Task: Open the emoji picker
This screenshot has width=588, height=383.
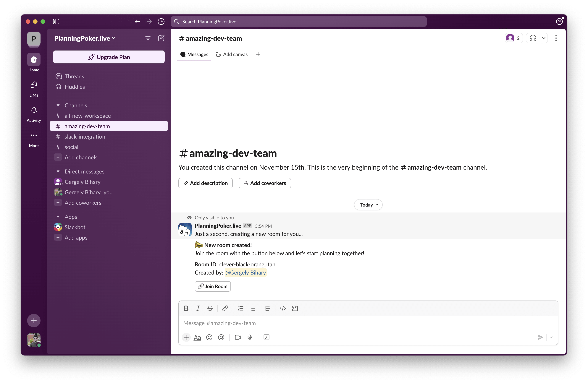Action: (209, 337)
